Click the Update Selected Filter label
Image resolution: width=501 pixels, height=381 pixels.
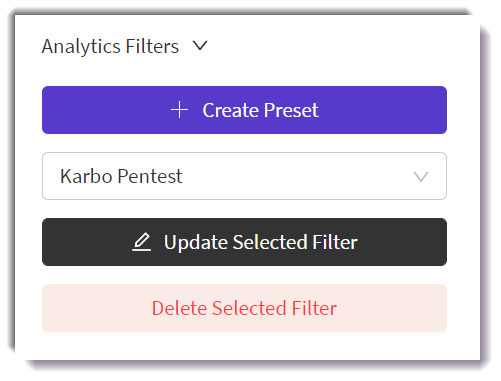click(x=261, y=242)
